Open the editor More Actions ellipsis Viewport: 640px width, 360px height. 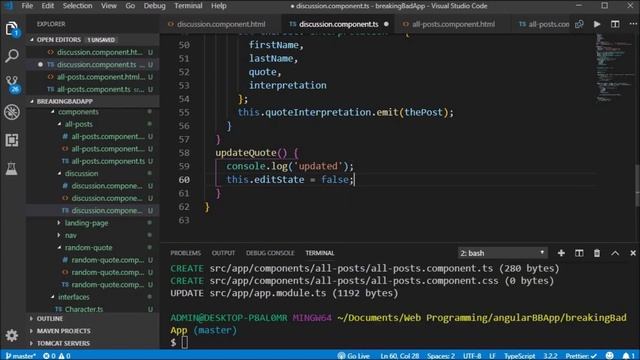coord(633,24)
